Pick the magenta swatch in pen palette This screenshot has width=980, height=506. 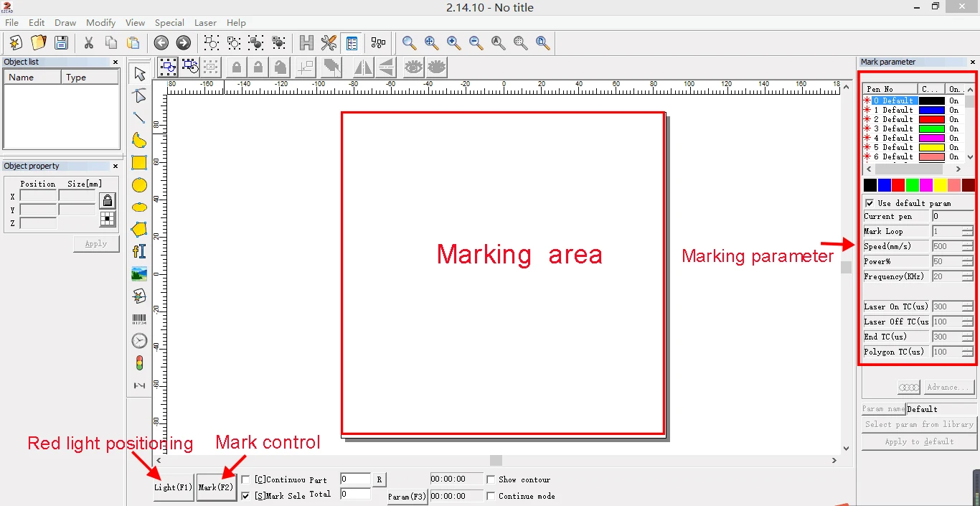tap(926, 185)
